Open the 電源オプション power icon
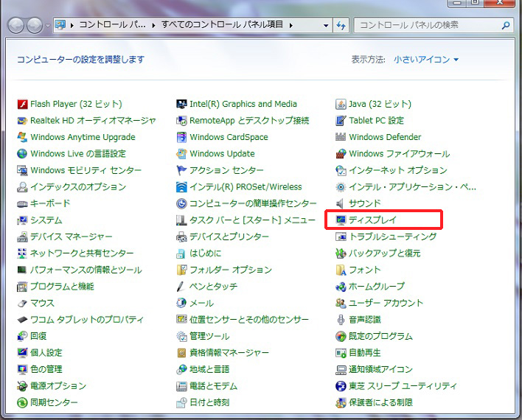Screen dimensions: 522x420 pos(22,386)
